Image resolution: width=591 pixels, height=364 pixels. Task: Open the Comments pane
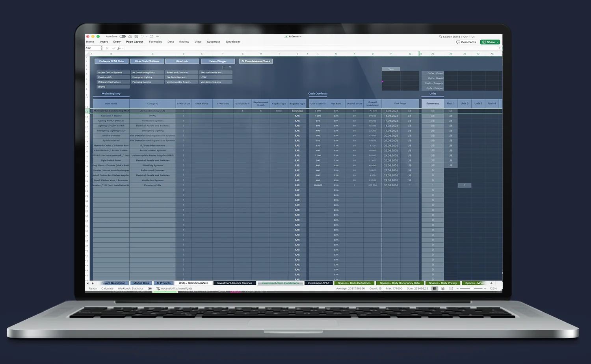[x=466, y=42]
